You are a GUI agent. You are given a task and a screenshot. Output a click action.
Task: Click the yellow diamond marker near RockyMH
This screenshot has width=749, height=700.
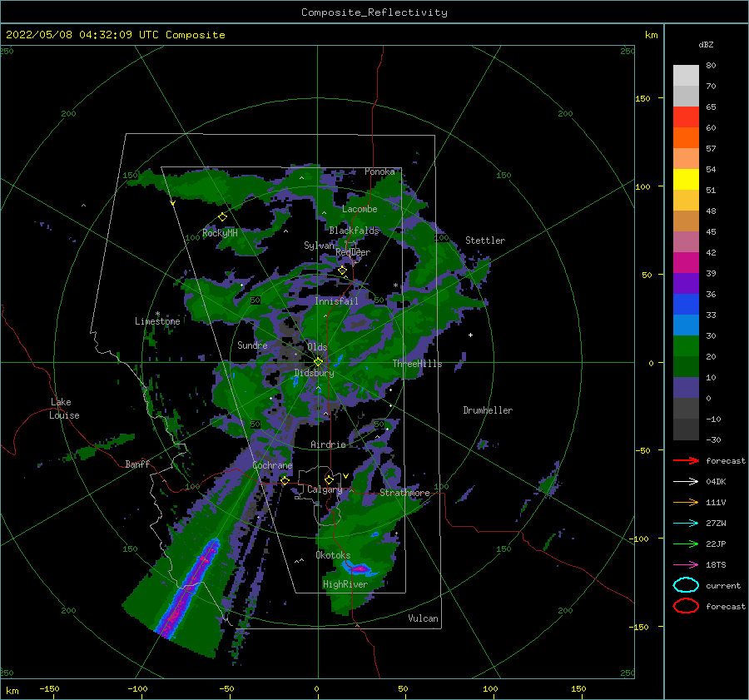coord(222,217)
